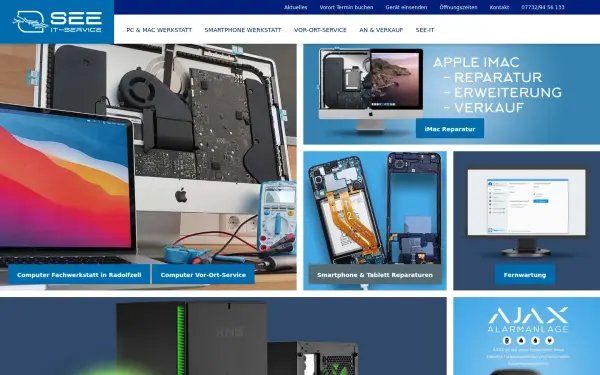
Task: Open the Apple iMac banner image
Action: click(452, 94)
